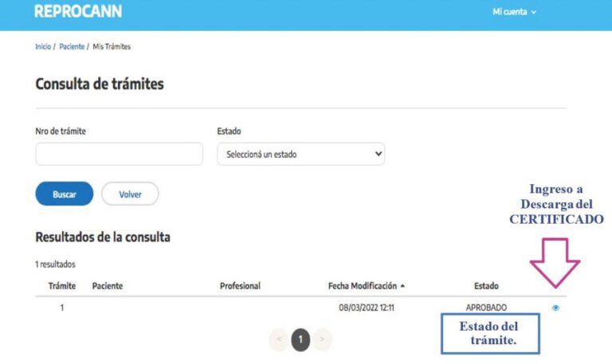Viewport: 612px width, 364px height.
Task: Click the REPROCANN logo in header
Action: 78,12
